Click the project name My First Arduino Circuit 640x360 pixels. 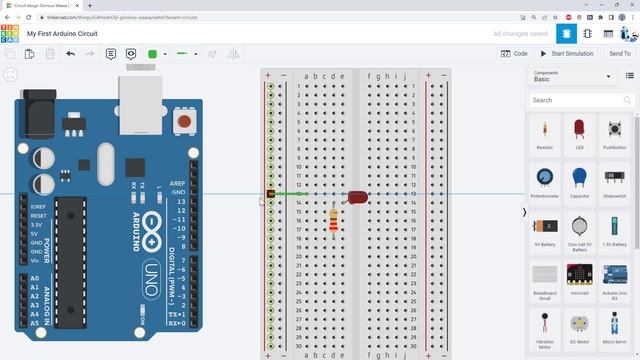click(62, 34)
